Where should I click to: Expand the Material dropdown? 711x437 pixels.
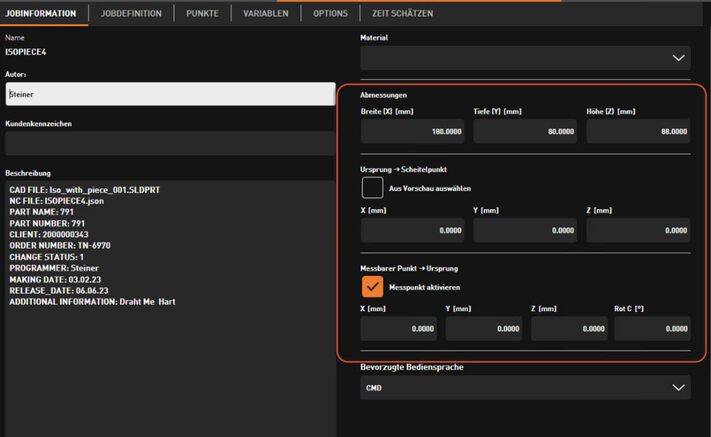tap(525, 58)
